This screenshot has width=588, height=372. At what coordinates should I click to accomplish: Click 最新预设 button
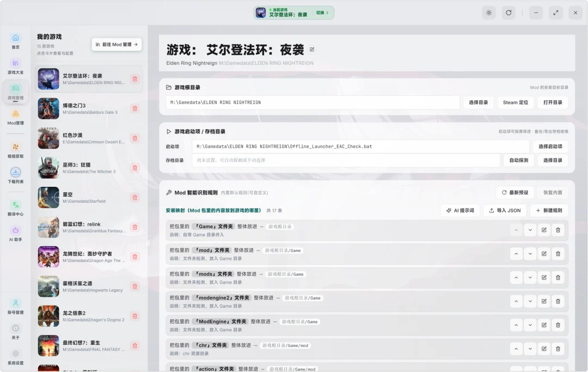(x=515, y=192)
